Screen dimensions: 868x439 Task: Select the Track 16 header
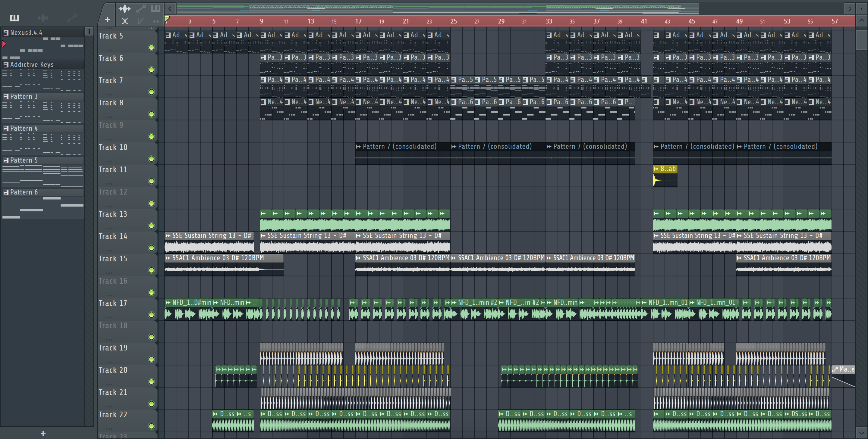[x=128, y=287]
